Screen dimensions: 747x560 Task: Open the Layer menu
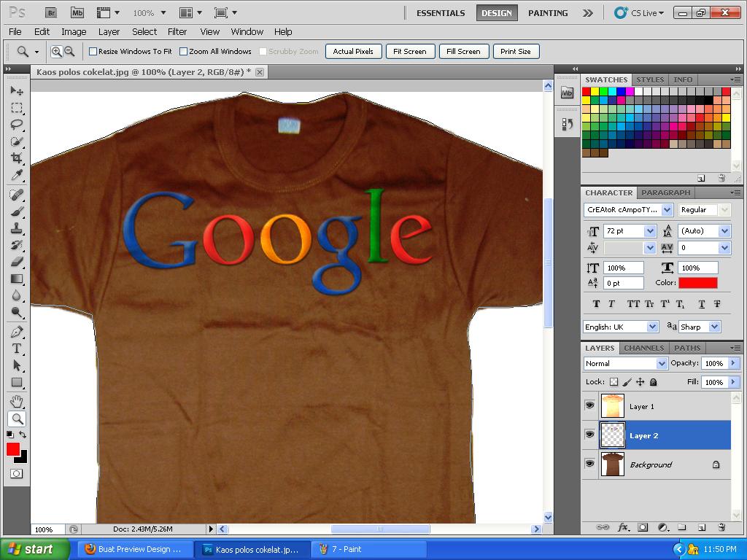point(109,32)
